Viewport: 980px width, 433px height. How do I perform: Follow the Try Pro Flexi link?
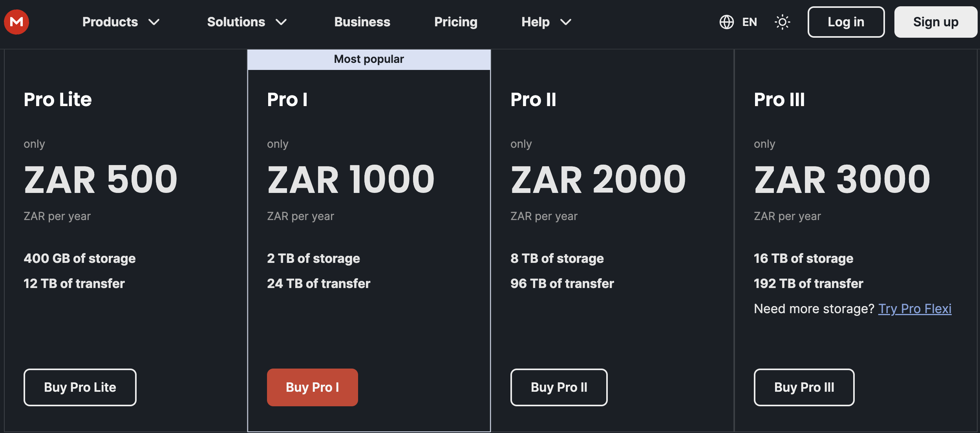[914, 309]
